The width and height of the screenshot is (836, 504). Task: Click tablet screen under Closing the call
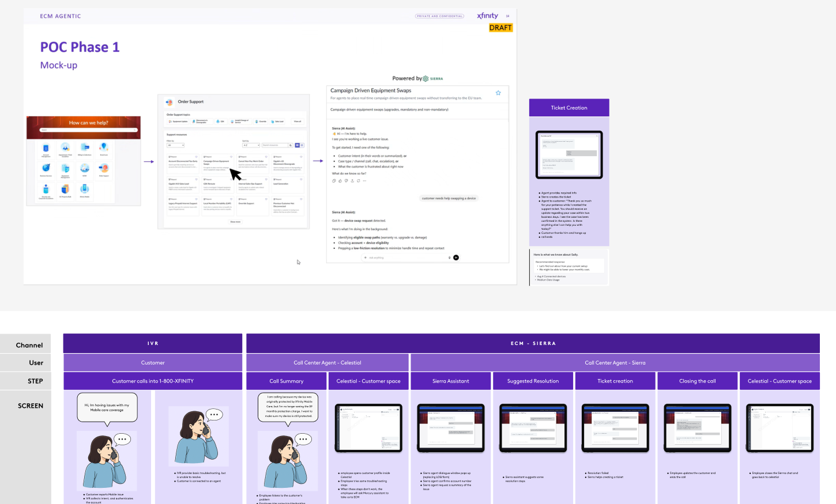698,428
